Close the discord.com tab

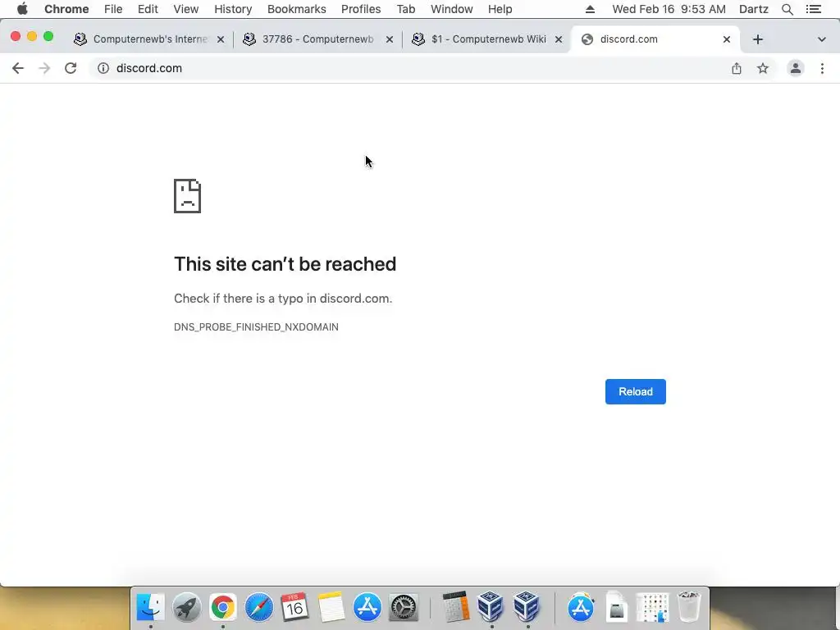coord(727,39)
